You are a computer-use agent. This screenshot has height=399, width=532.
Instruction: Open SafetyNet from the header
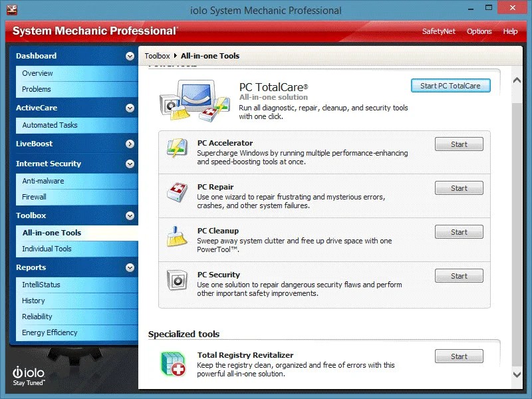439,31
